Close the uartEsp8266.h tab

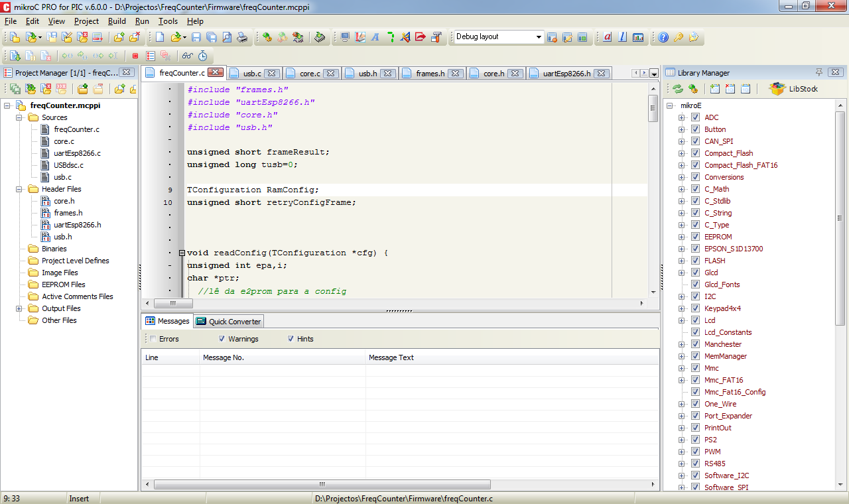601,74
